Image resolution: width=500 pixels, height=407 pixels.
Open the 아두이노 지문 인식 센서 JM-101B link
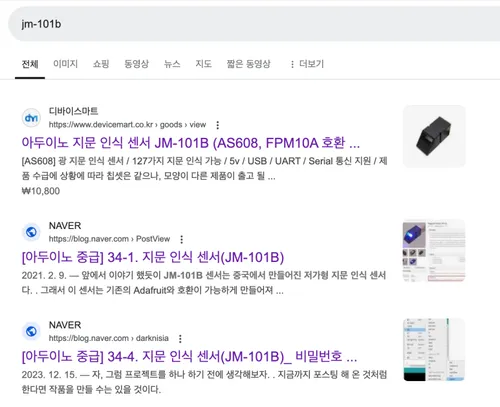click(x=191, y=143)
